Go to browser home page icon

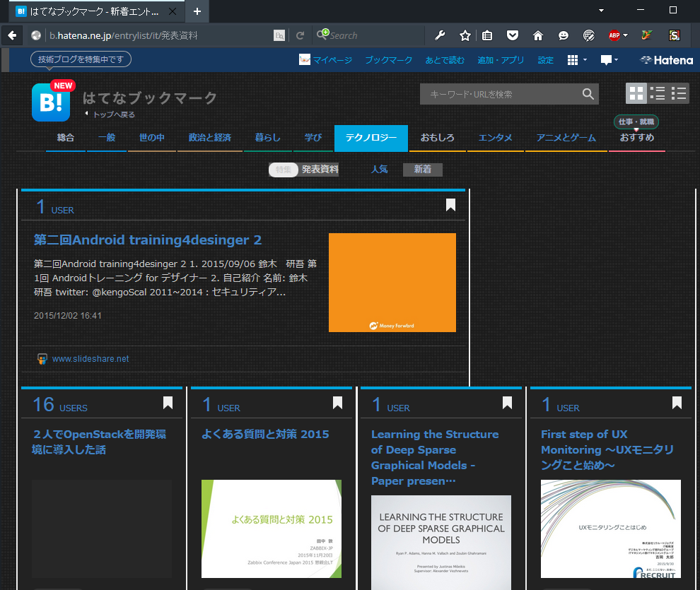(538, 35)
